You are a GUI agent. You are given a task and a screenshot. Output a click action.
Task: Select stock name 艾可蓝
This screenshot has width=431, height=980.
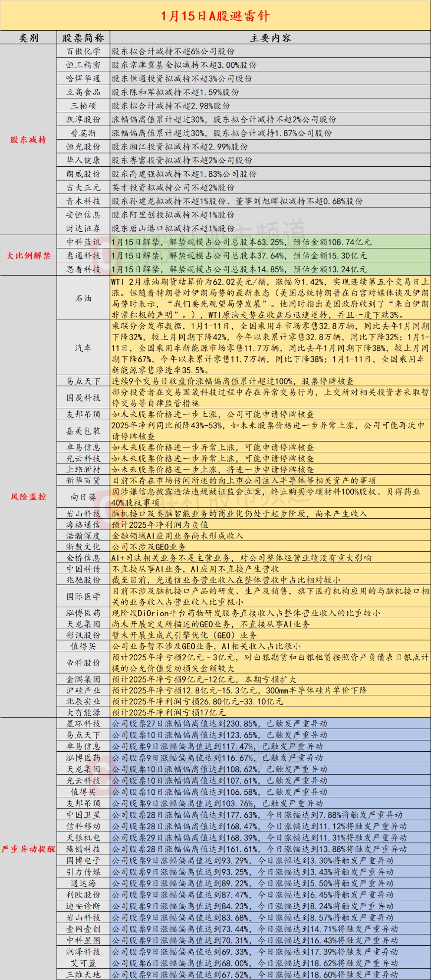(x=83, y=963)
